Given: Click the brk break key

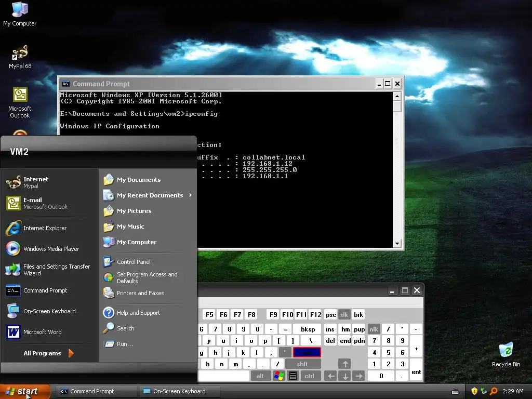Looking at the screenshot, I should click(x=358, y=314).
